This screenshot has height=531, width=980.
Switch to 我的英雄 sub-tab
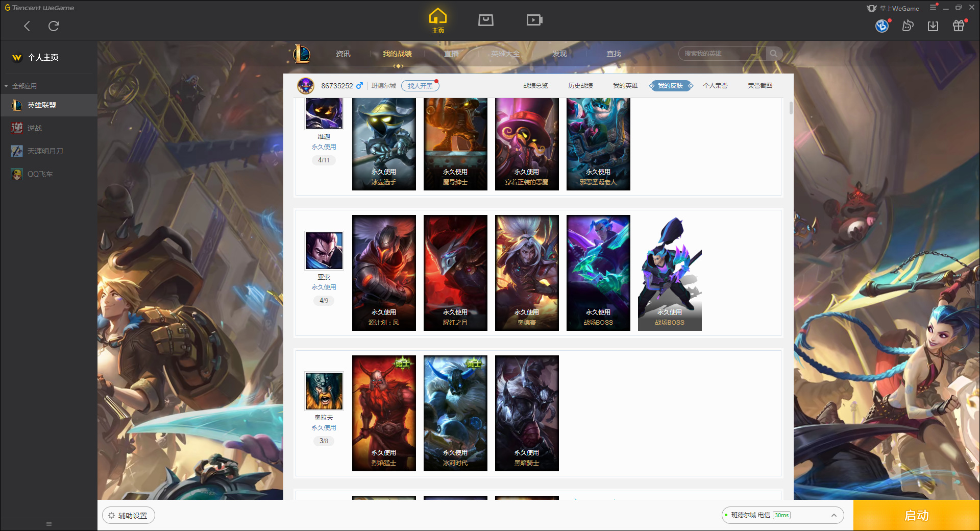pos(625,86)
